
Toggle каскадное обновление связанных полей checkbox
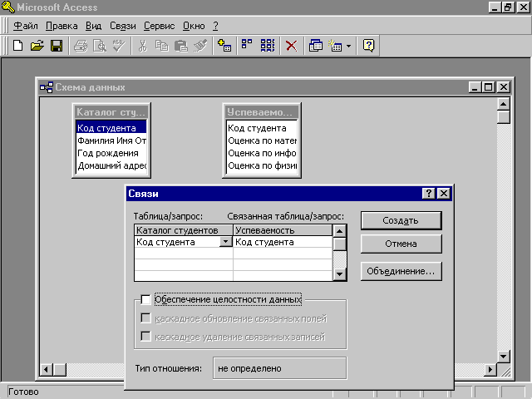tap(145, 318)
